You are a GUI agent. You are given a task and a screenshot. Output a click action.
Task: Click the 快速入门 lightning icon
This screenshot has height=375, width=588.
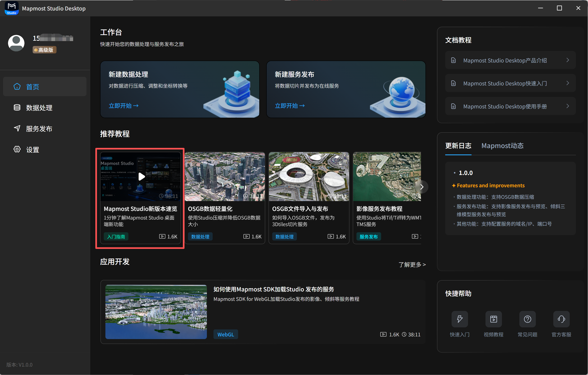point(460,319)
